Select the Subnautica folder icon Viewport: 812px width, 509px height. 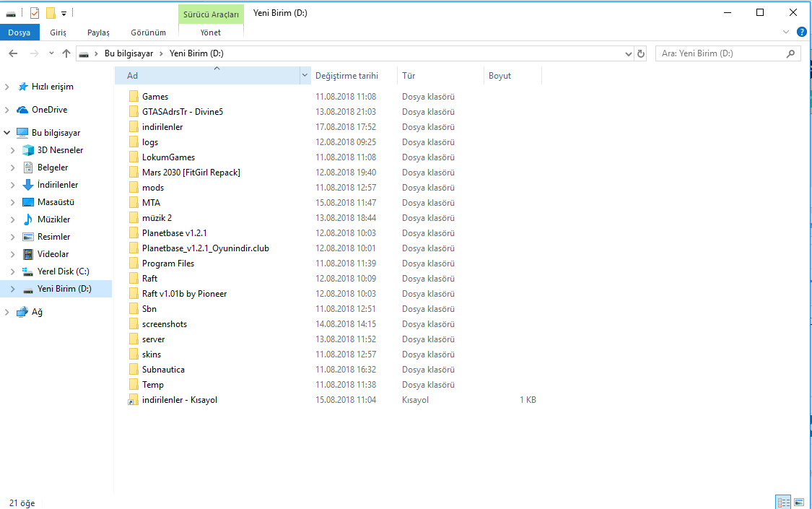134,370
